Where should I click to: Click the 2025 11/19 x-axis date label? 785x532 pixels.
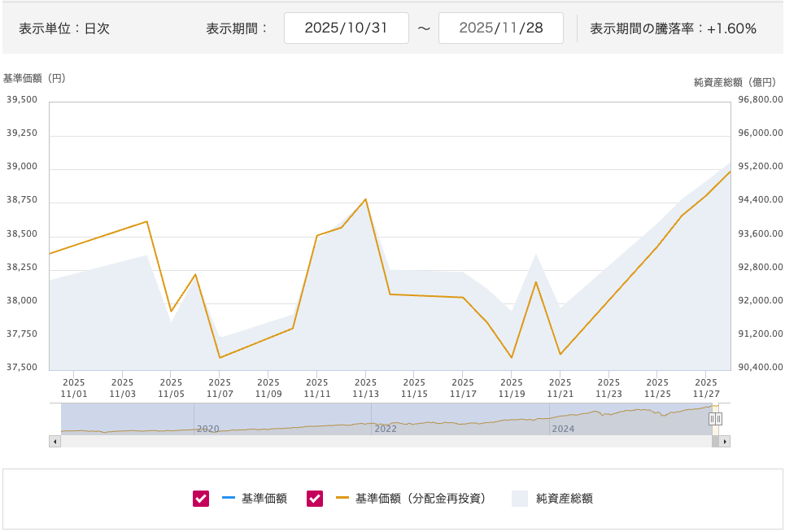(x=512, y=388)
